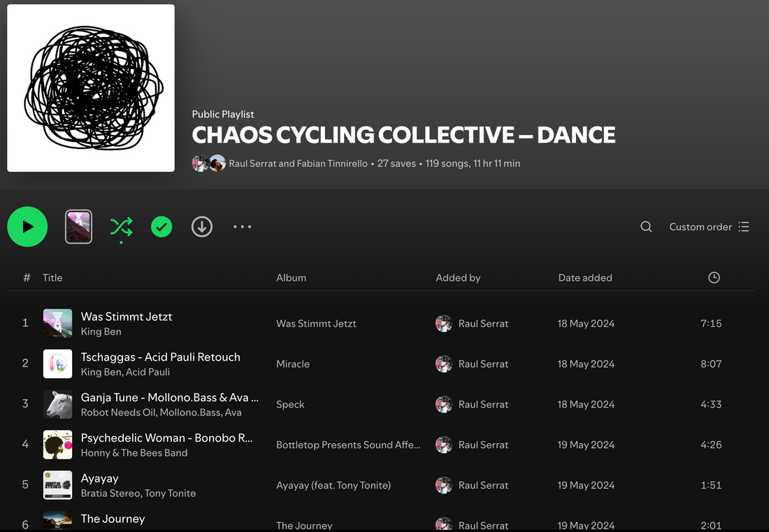Toggle the saved-to-library checkmark
This screenshot has width=769, height=532.
(161, 227)
